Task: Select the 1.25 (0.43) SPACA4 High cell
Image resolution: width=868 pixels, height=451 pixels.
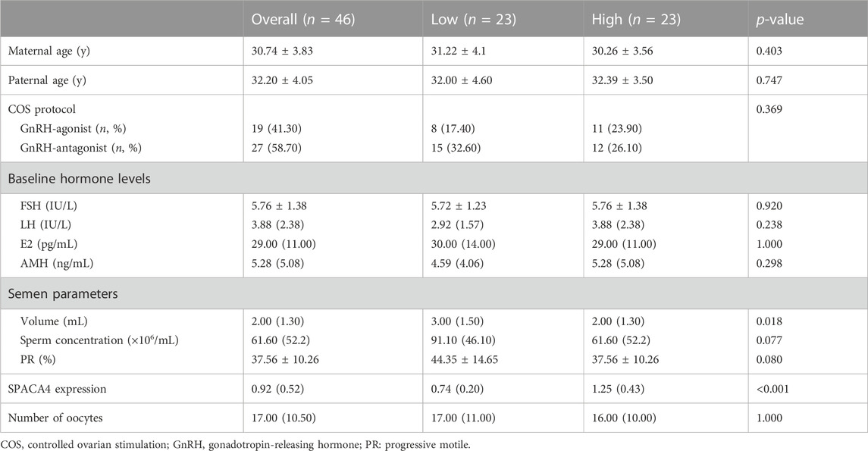Action: (618, 389)
